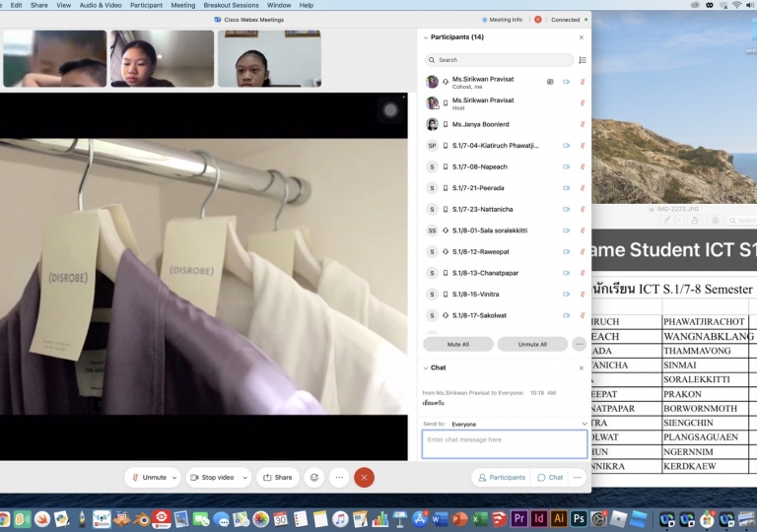Open Microsoft Word from the Dock

click(440, 519)
